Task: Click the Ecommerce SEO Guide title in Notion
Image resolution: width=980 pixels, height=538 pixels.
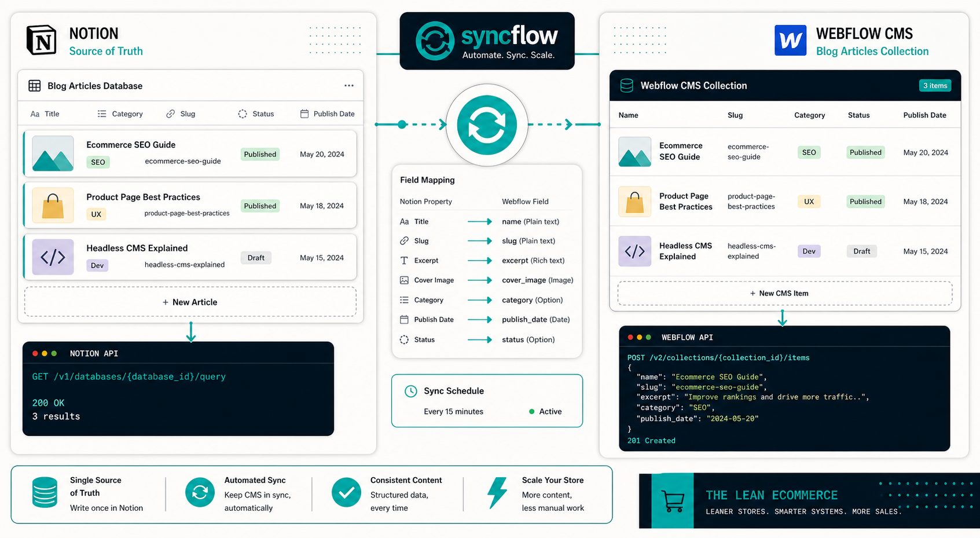Action: tap(131, 145)
